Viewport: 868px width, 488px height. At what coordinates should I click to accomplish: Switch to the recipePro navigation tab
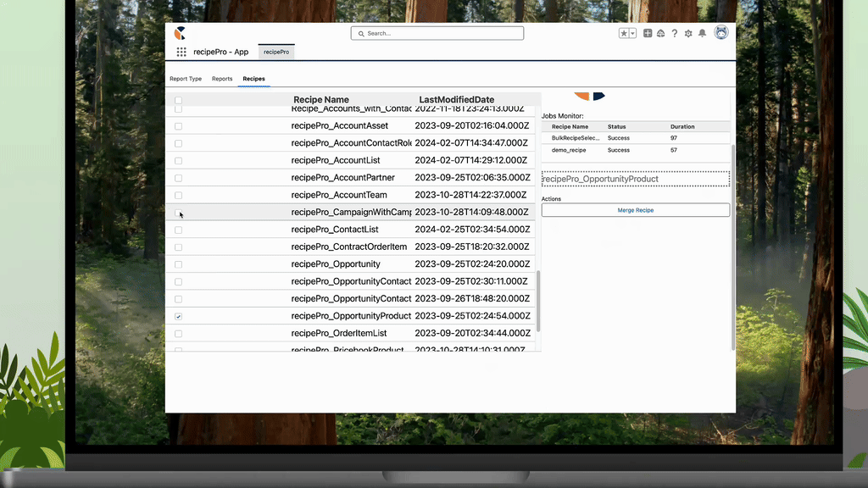point(276,52)
